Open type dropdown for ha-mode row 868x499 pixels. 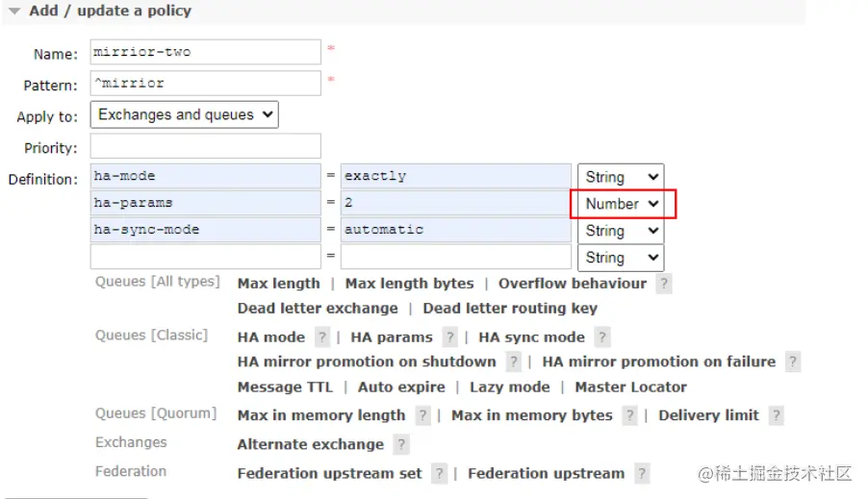[621, 177]
